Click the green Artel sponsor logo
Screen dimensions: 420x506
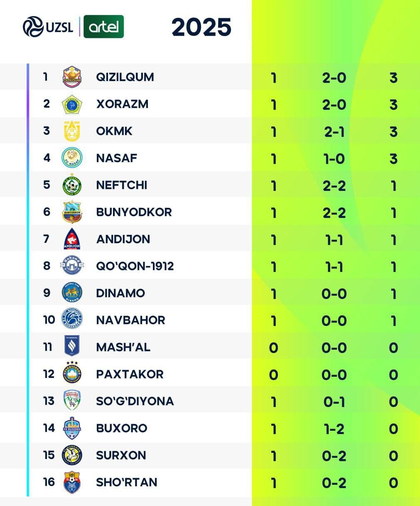coord(103,27)
